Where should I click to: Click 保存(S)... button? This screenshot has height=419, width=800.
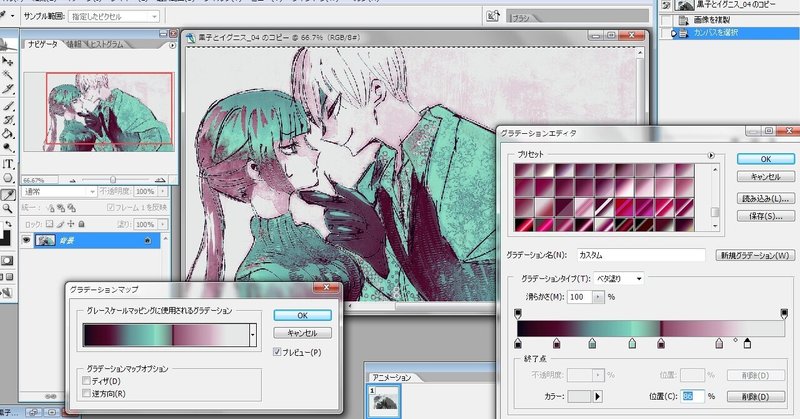[x=766, y=216]
